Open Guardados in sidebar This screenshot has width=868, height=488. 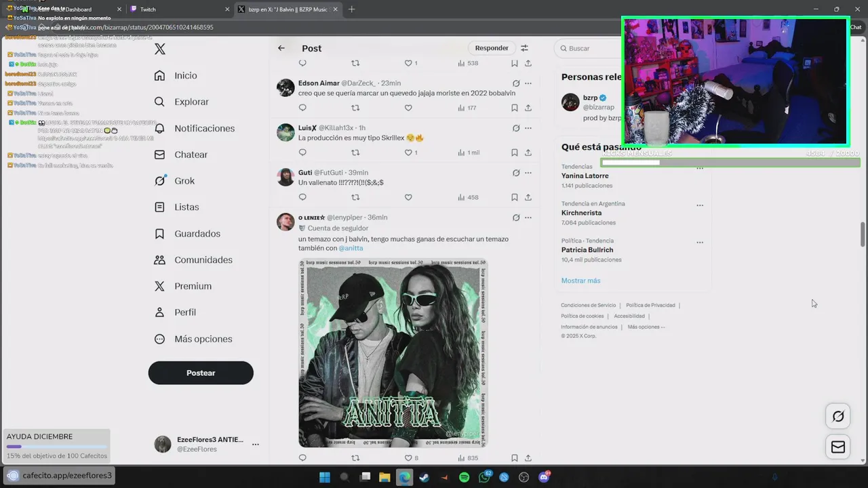187,233
